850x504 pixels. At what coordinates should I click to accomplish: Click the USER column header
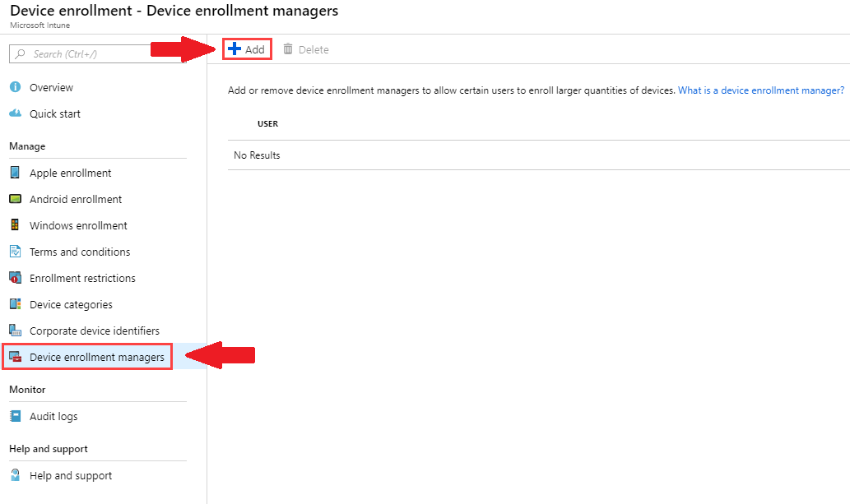[267, 123]
